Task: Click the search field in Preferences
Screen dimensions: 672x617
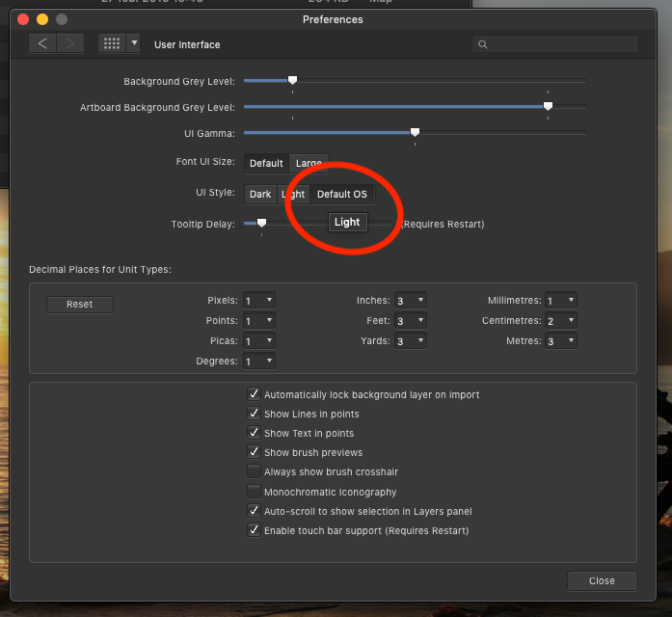Action: click(x=555, y=44)
